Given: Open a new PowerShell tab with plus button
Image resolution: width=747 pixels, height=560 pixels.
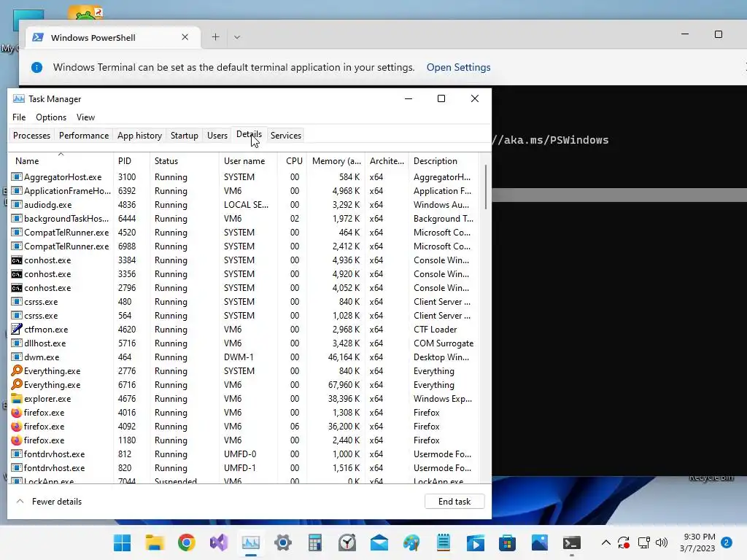Looking at the screenshot, I should [x=215, y=37].
